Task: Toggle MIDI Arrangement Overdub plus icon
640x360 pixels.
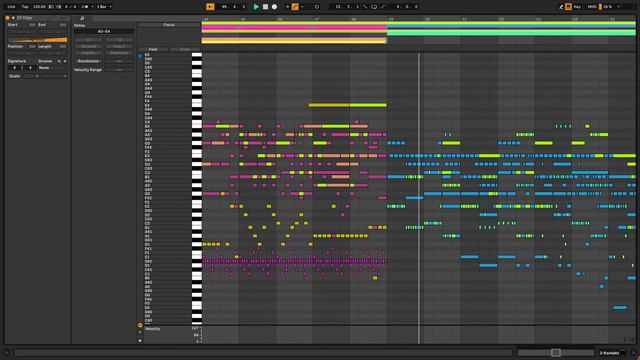Action: click(287, 7)
